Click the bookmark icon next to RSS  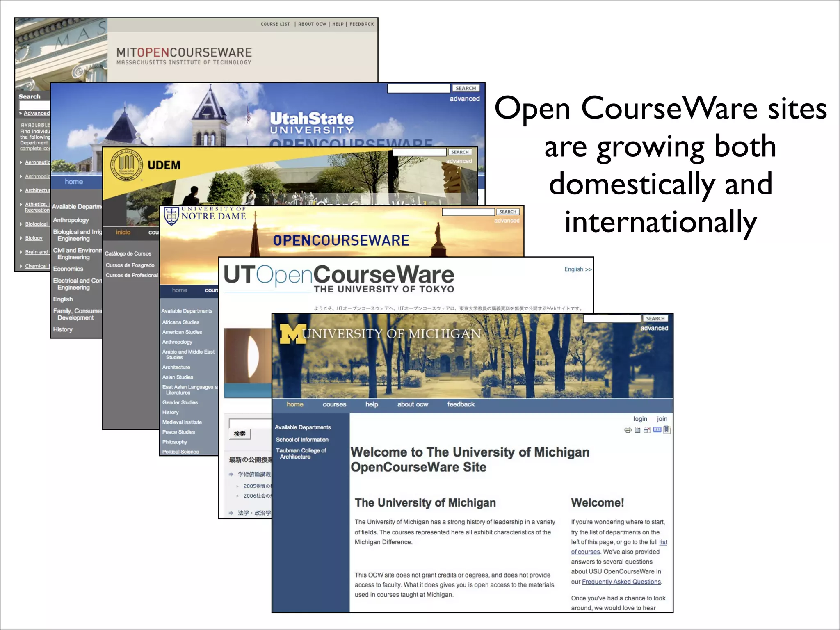(x=667, y=429)
